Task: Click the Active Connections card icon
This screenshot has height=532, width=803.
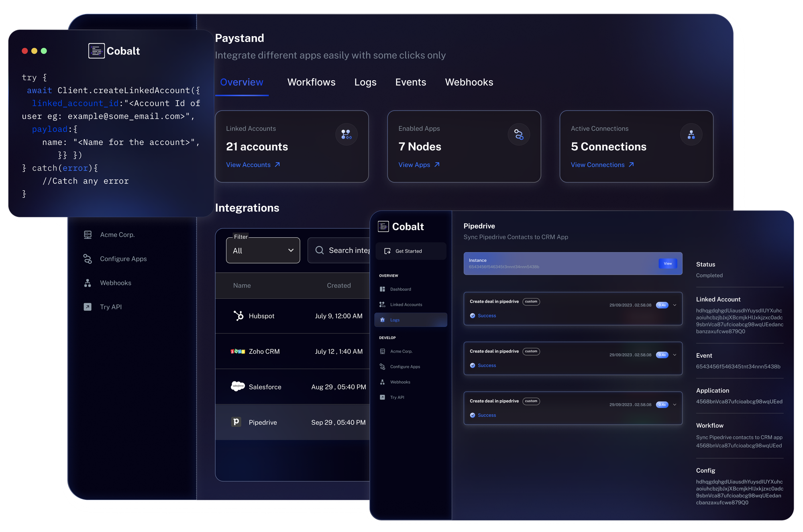Action: tap(691, 135)
